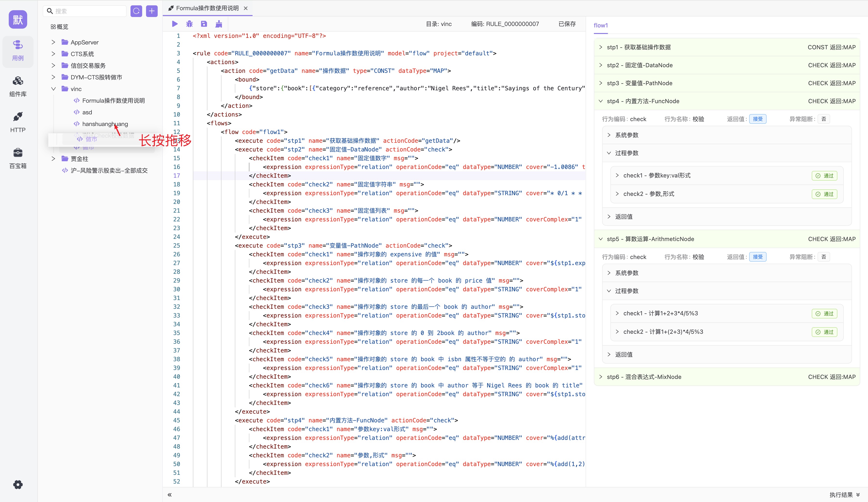The width and height of the screenshot is (868, 502).
Task: Click the debug bug icon
Action: (189, 24)
